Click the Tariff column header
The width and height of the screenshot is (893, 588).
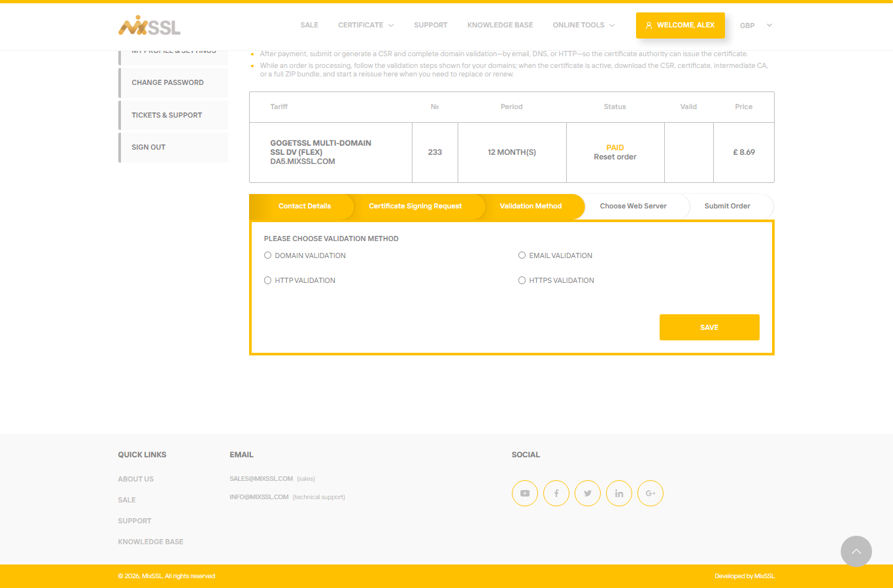click(279, 106)
